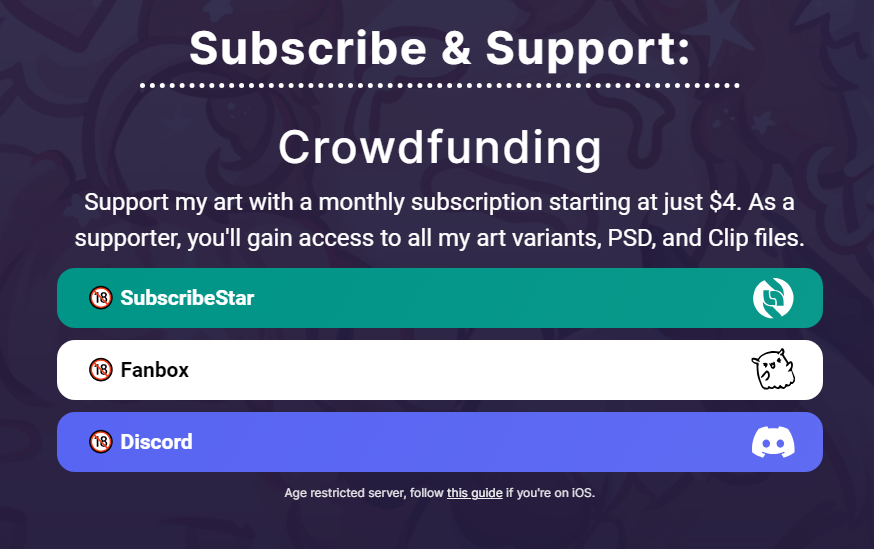
Task: Click the SubscribeStar label text
Action: [187, 298]
